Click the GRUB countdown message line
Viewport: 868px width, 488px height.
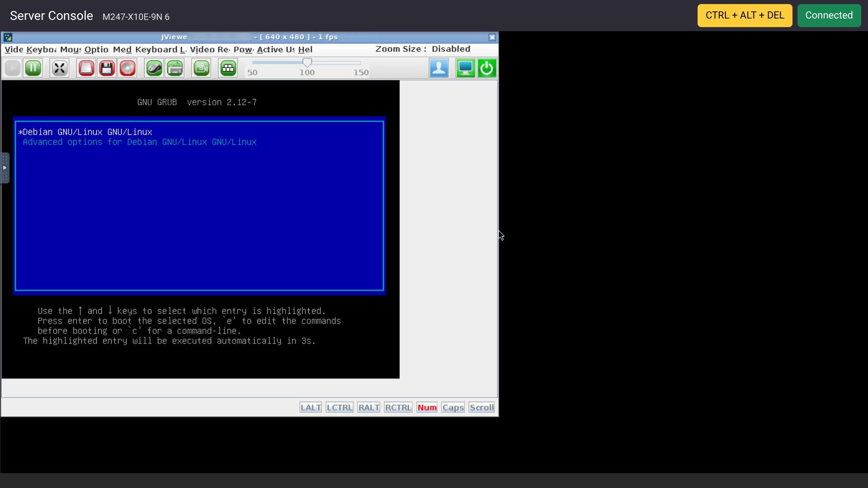[x=170, y=341]
